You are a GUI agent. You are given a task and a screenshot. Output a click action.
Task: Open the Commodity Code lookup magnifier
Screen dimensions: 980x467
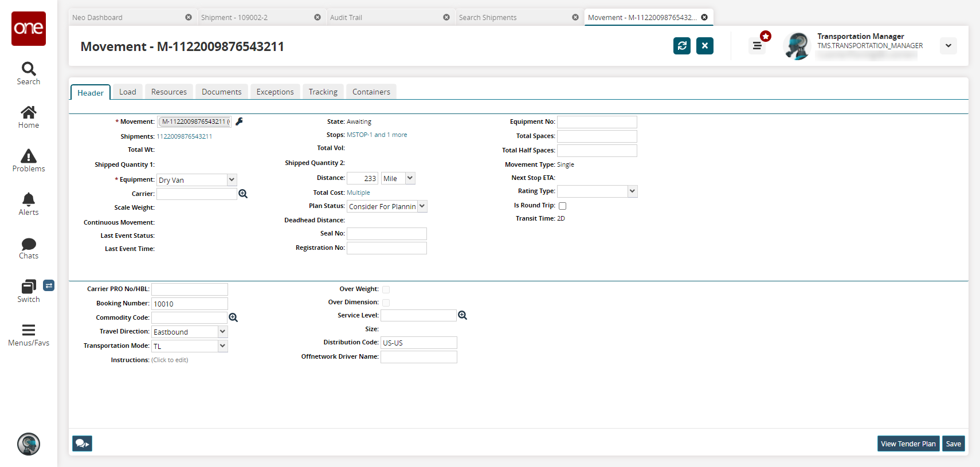tap(233, 318)
